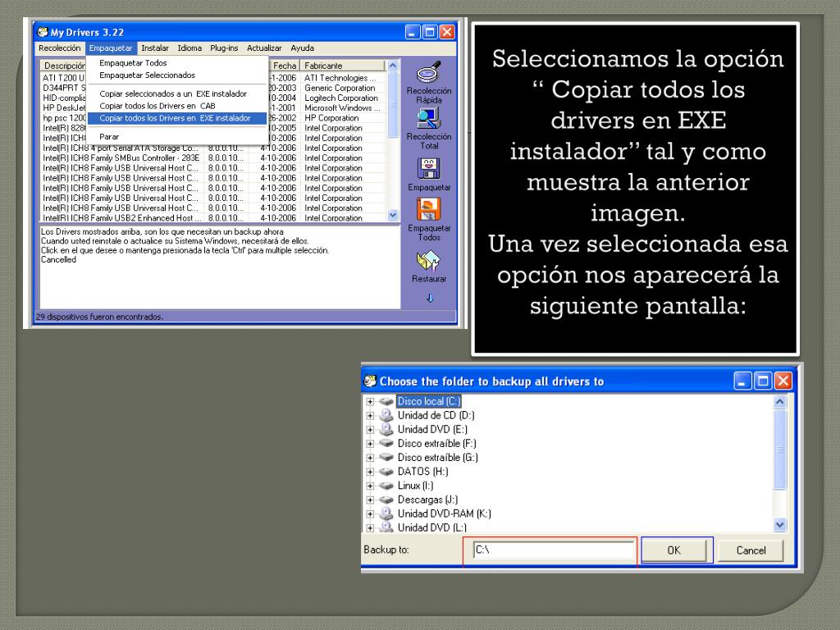Click the Recolección Rápida magnifier icon
The width and height of the screenshot is (840, 630).
(x=428, y=72)
